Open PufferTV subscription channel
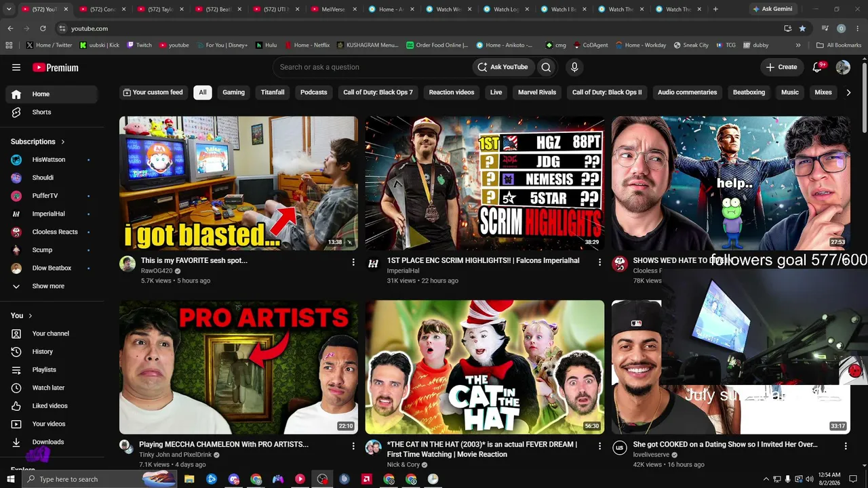Viewport: 868px width, 488px height. click(x=52, y=196)
